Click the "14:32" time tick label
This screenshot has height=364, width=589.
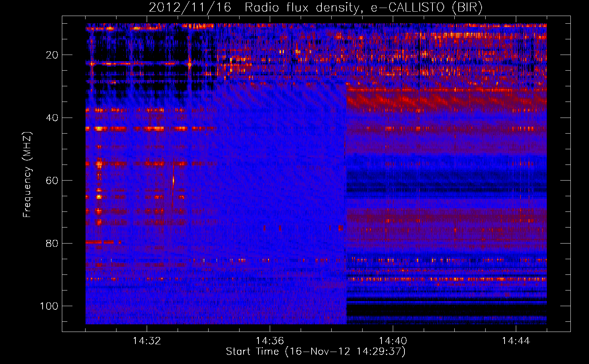point(147,341)
